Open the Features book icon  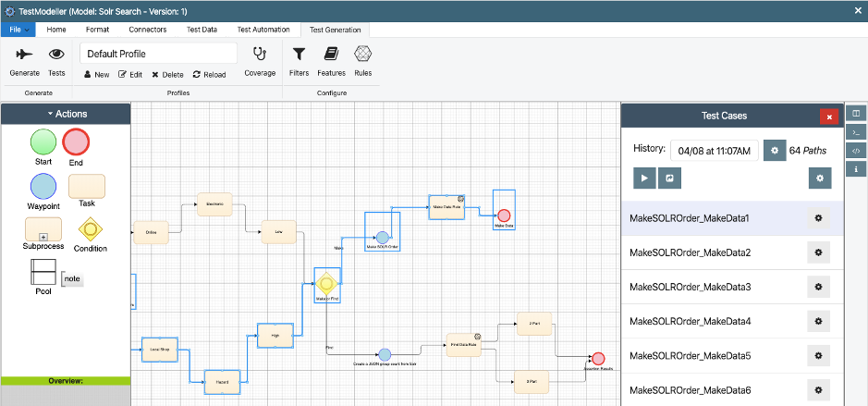pos(330,55)
